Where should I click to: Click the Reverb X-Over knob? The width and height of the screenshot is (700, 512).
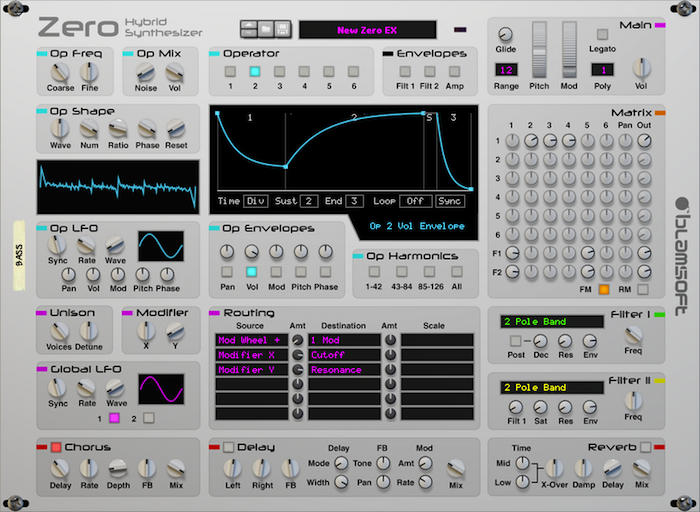coord(554,468)
